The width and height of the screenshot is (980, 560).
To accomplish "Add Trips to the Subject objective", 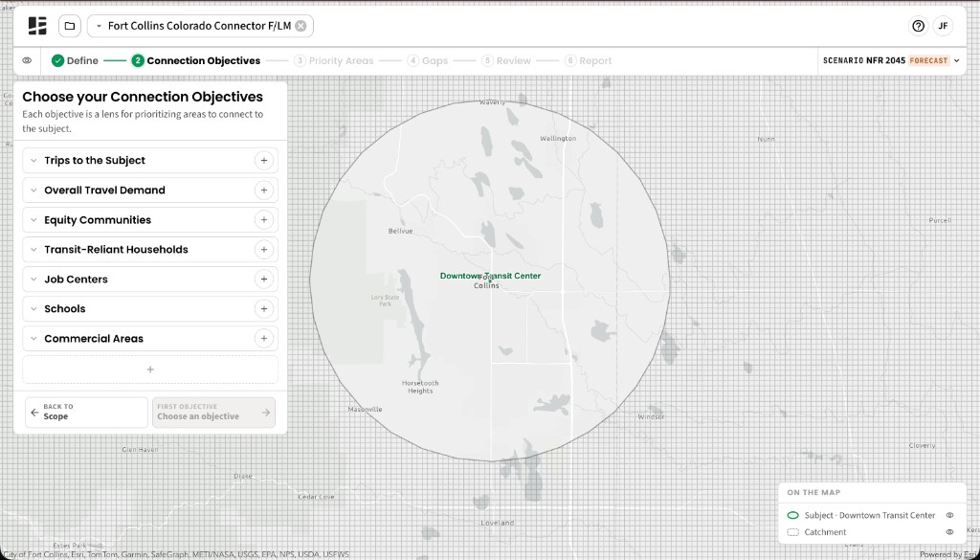I will (x=264, y=161).
